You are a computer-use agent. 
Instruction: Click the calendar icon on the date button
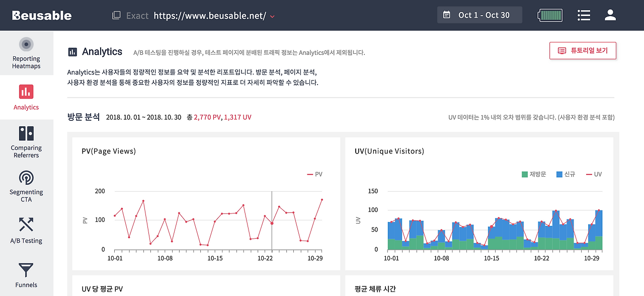coord(446,15)
